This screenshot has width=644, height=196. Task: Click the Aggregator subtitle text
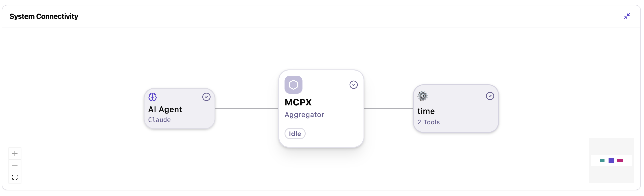(x=304, y=115)
